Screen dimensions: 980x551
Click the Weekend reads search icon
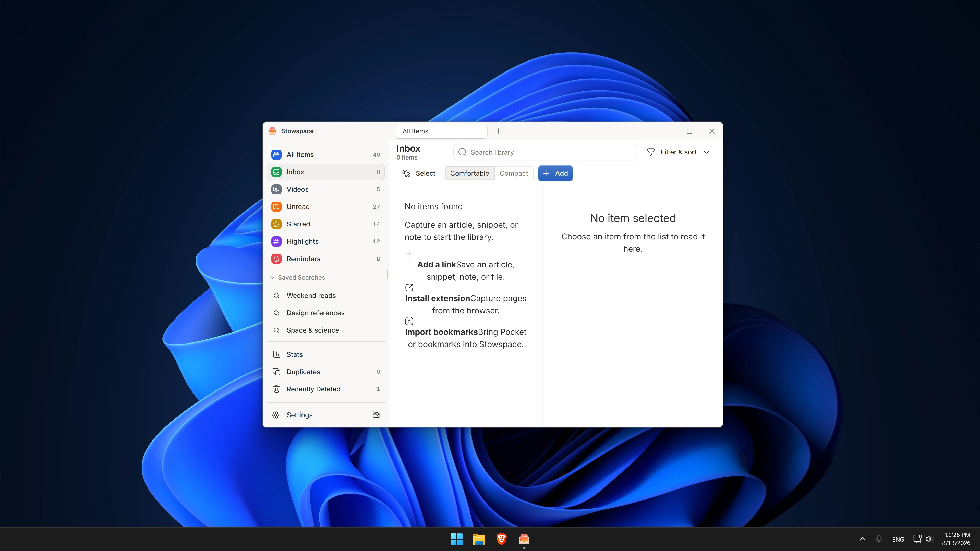click(276, 296)
